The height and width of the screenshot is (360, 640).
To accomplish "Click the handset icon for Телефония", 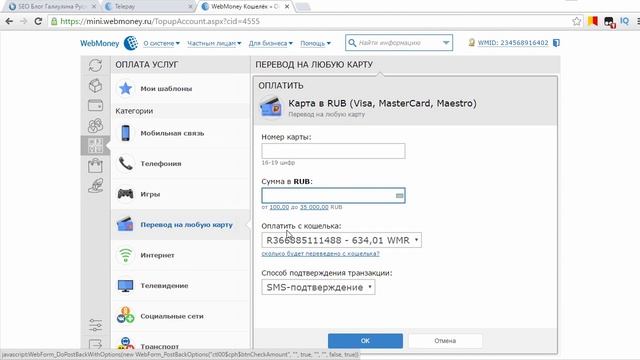I will click(x=125, y=163).
